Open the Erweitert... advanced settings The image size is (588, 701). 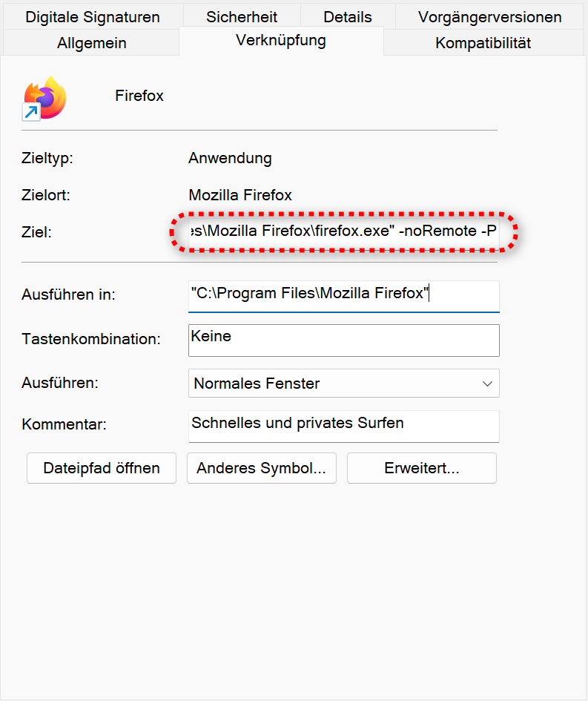click(x=421, y=468)
